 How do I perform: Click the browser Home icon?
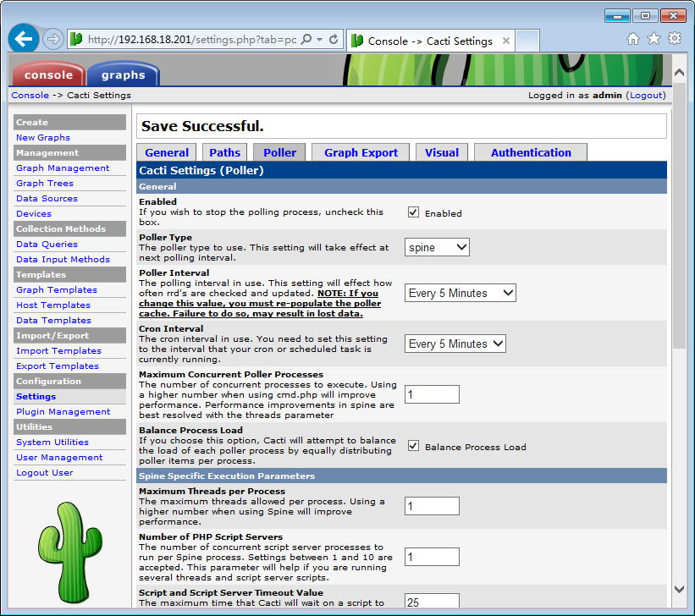633,39
